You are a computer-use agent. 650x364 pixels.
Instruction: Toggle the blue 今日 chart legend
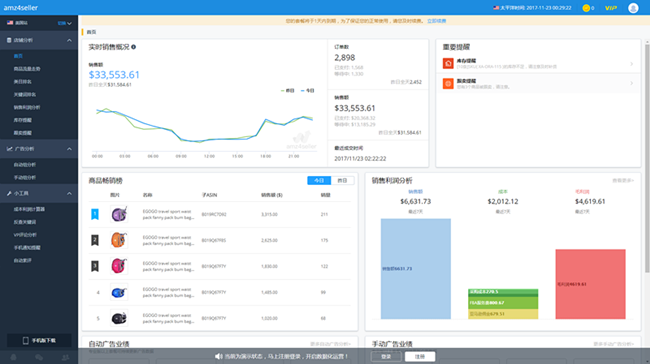[308, 90]
